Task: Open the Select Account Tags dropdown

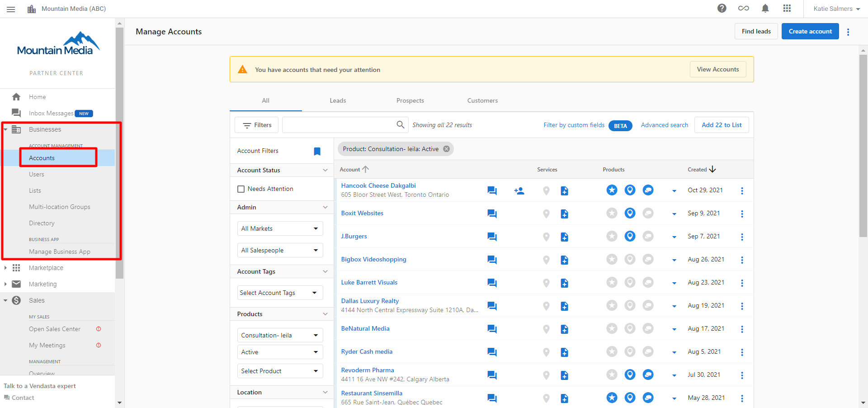Action: coord(280,293)
